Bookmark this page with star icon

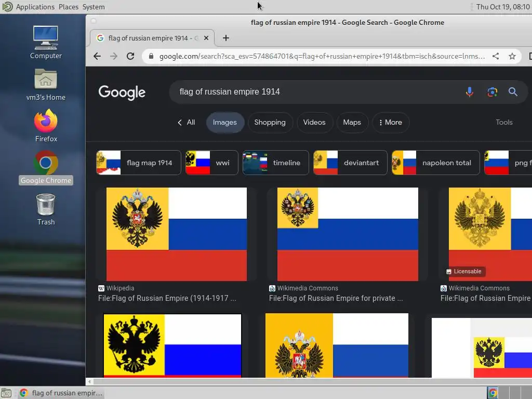512,56
